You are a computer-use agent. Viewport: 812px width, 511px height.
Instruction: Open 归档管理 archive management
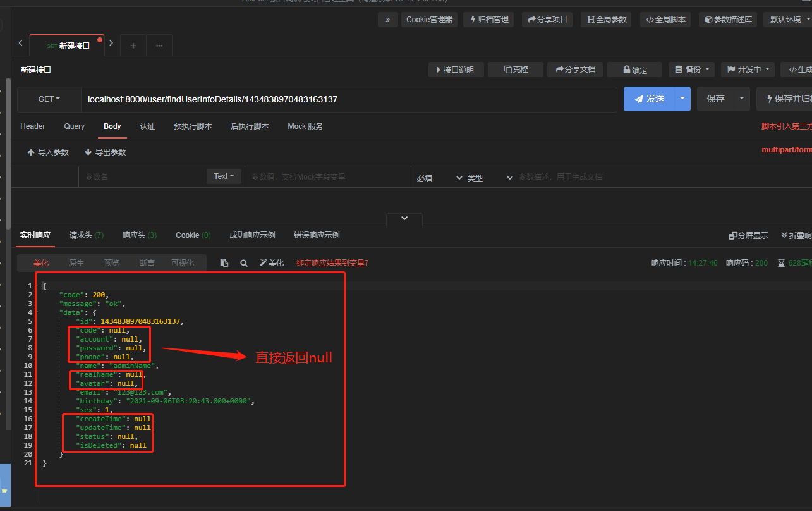[x=488, y=20]
